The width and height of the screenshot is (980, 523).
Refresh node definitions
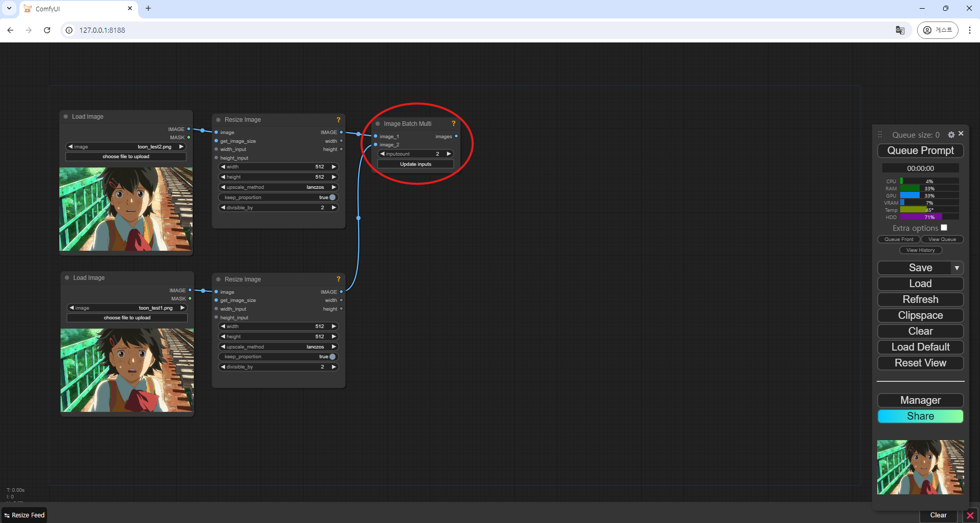click(x=920, y=299)
